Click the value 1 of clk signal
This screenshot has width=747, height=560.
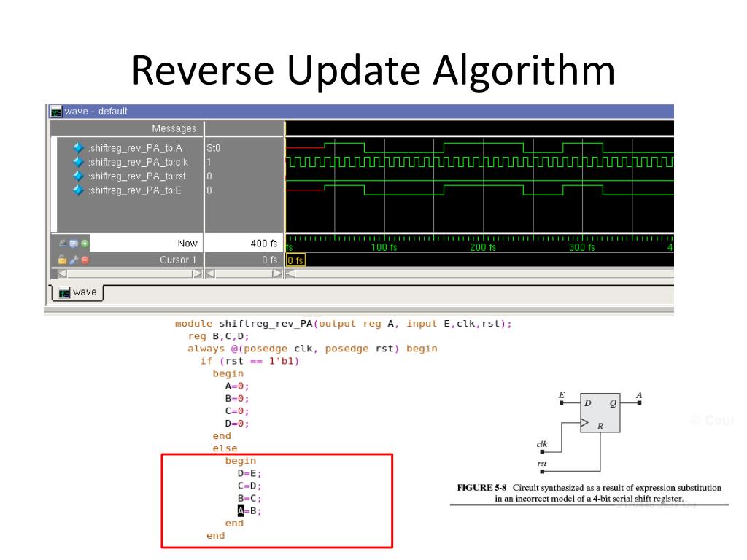tap(209, 163)
